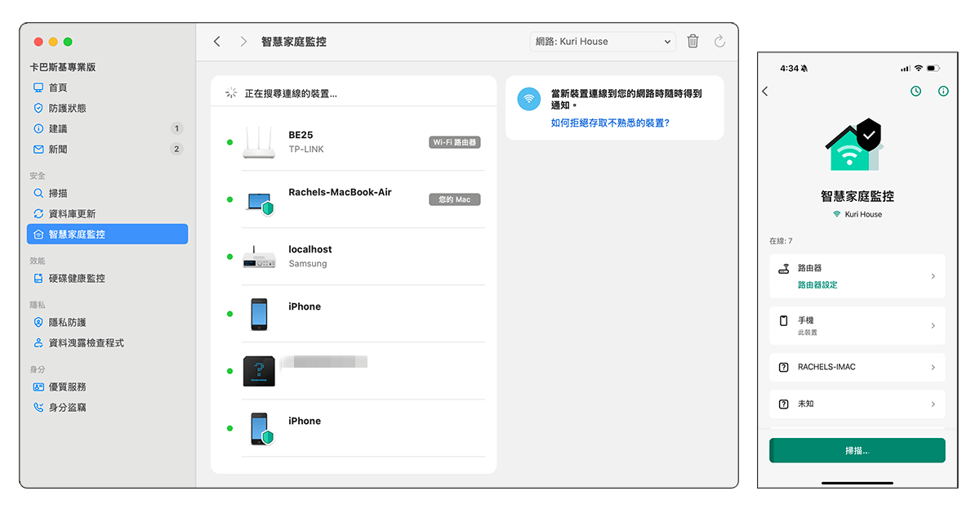Click the phone icon beside 身分盜竊
The image size is (980, 509).
(38, 408)
